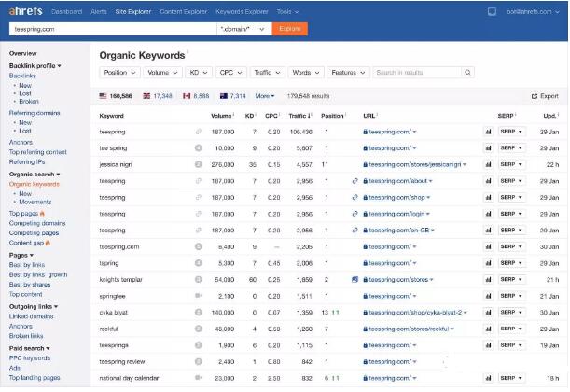Open SERP dropdown for springtee row
Screen dimensions: 570x392
511,296
